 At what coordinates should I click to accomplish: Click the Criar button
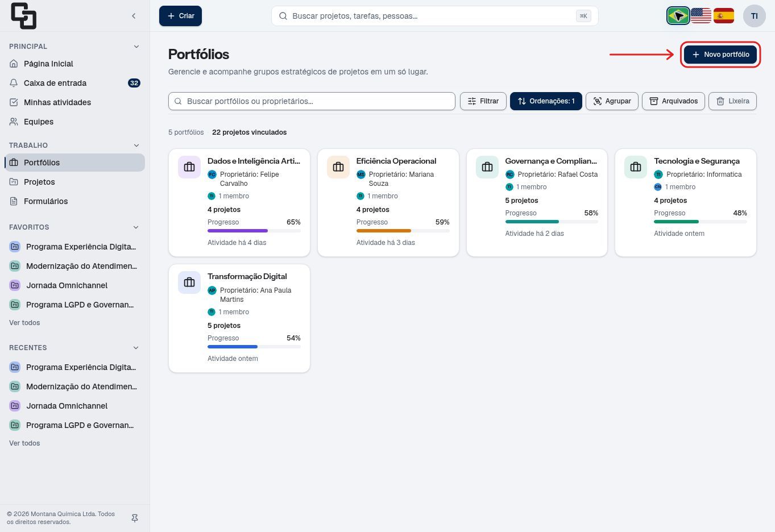pos(180,16)
